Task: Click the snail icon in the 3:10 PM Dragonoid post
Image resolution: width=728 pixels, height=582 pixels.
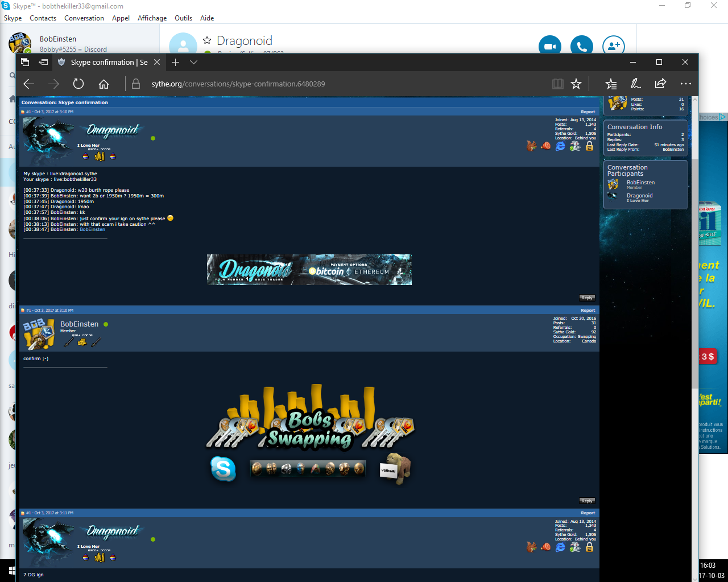Action: click(x=545, y=146)
